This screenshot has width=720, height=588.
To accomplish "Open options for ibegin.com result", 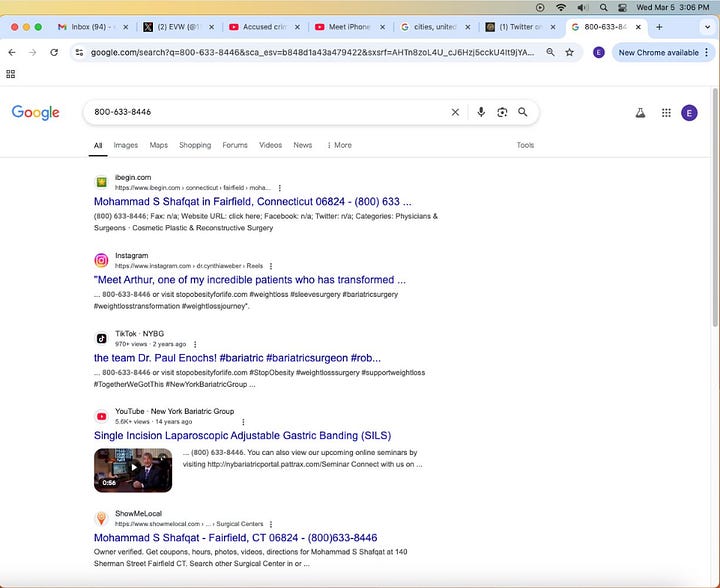I will coord(280,188).
